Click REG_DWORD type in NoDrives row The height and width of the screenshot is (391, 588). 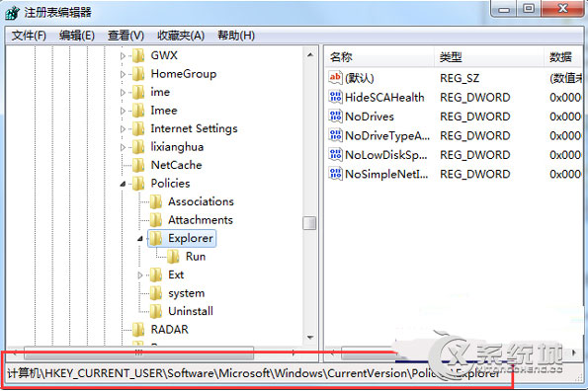(x=474, y=117)
